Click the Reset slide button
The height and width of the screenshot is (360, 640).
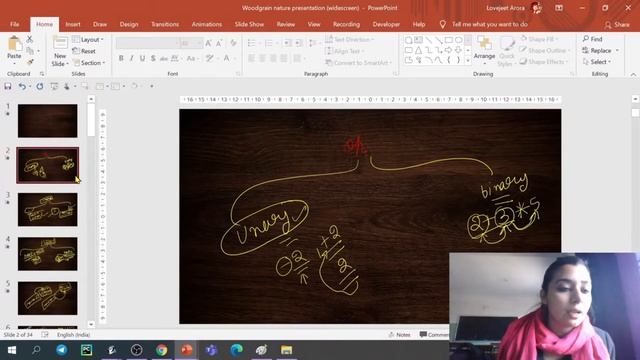(84, 51)
